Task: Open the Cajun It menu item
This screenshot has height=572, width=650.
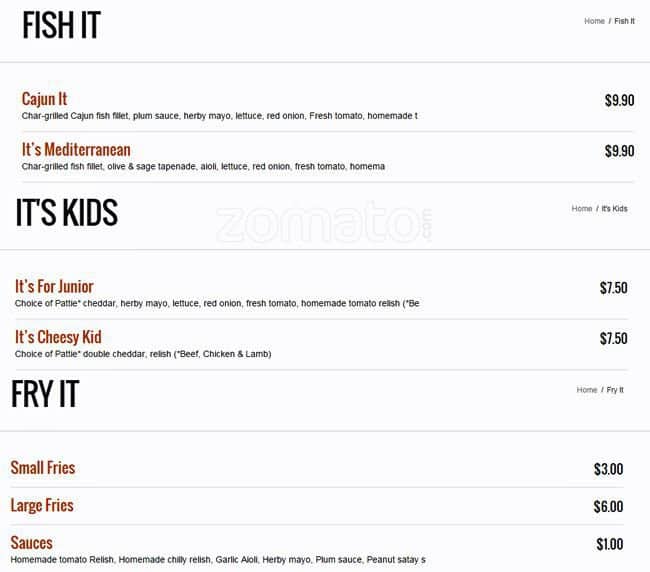Action: [x=44, y=99]
